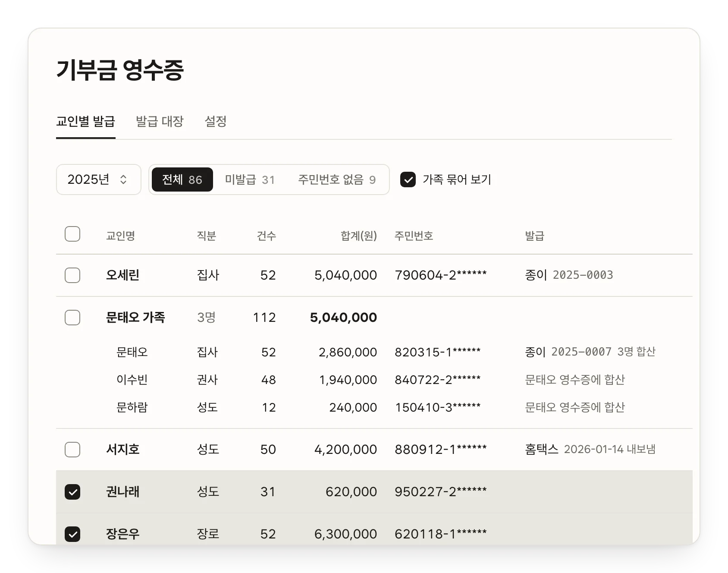Click family member 문하람
The image size is (728, 573).
point(132,407)
